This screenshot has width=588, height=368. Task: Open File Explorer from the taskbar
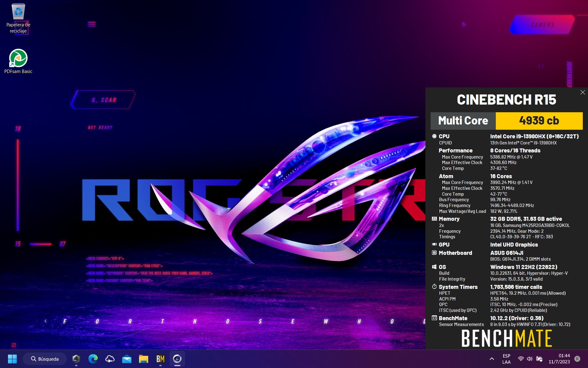(143, 359)
